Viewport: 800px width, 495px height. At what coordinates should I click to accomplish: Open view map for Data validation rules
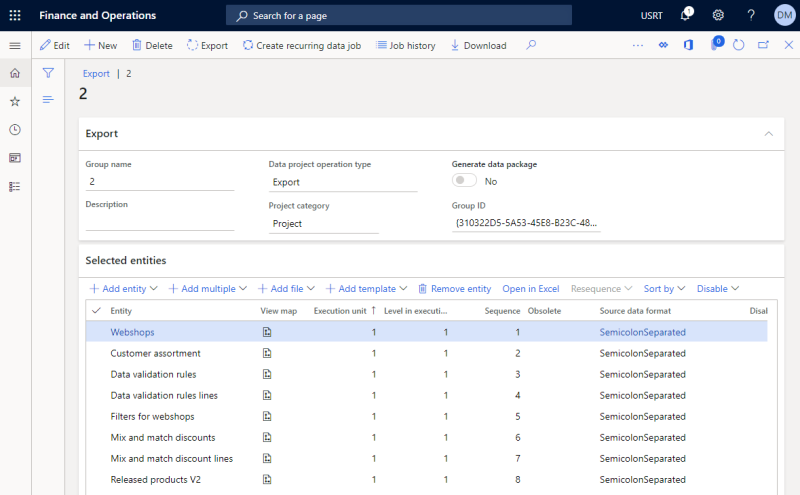(x=267, y=374)
